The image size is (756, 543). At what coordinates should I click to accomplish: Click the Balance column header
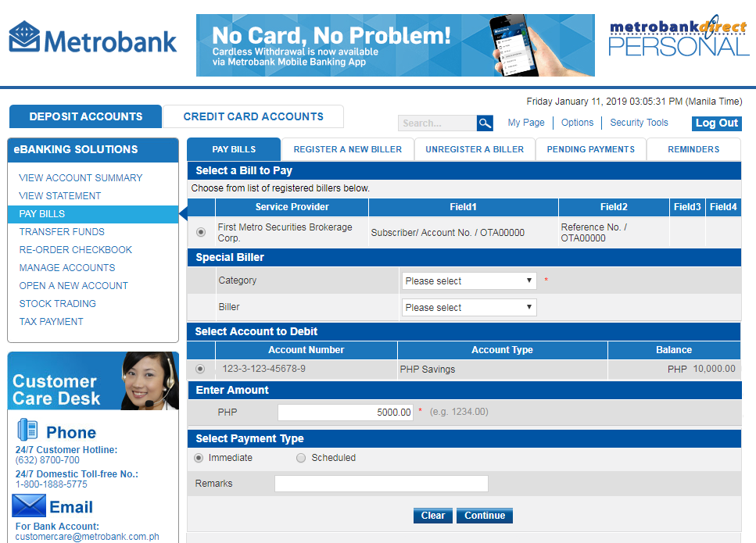click(674, 350)
